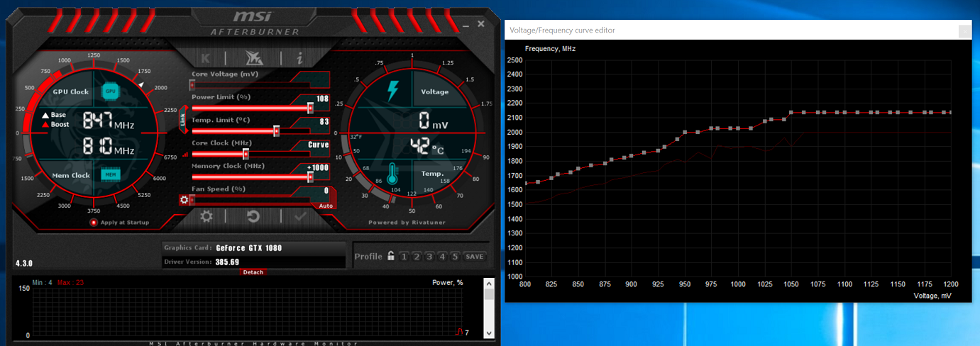Click the Voltage label on right gauge
Screen dimensions: 980x346
click(435, 91)
